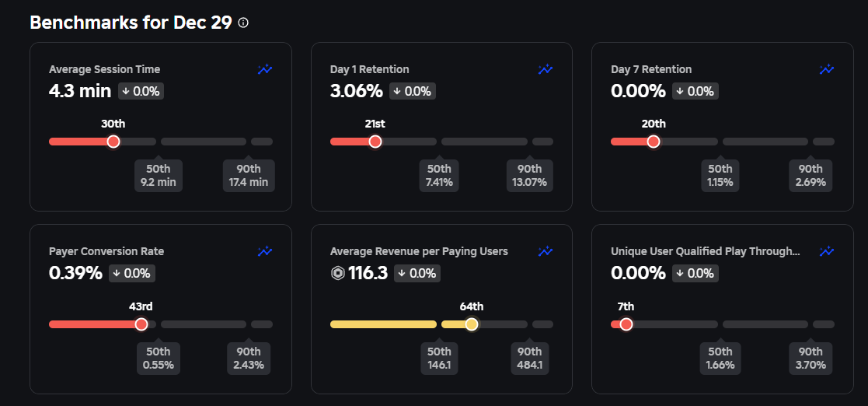The width and height of the screenshot is (868, 406).
Task: Click the Unique User Qualified Play Through title
Action: point(705,251)
